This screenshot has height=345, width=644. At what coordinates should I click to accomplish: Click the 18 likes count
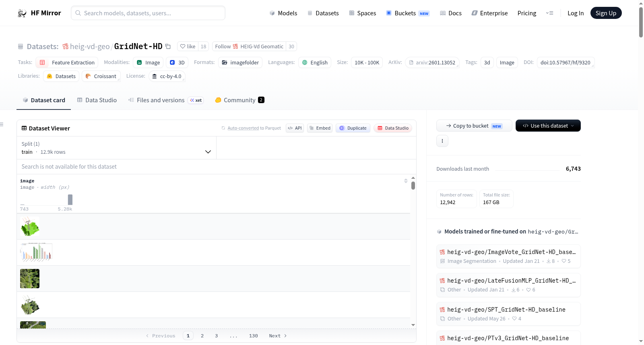[x=203, y=46]
